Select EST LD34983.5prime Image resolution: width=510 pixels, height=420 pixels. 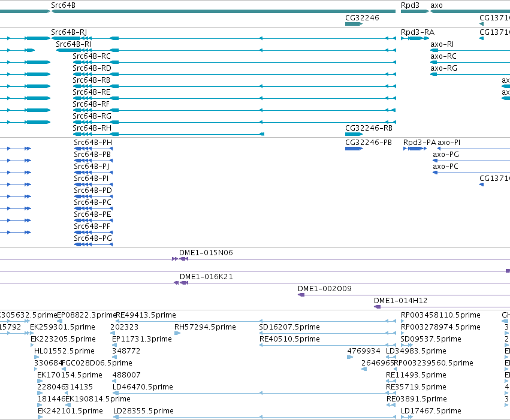pyautogui.click(x=391, y=357)
